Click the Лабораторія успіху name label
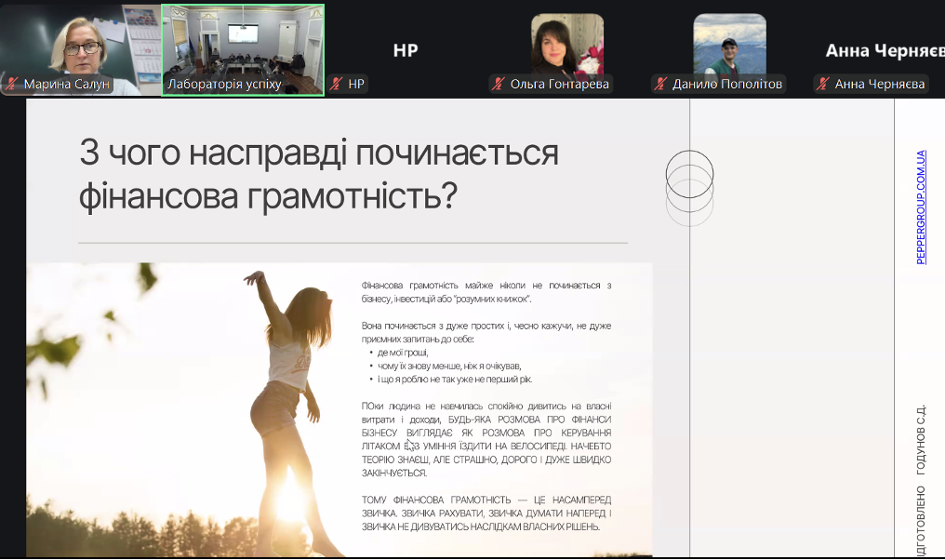Image resolution: width=945 pixels, height=560 pixels. 224,85
